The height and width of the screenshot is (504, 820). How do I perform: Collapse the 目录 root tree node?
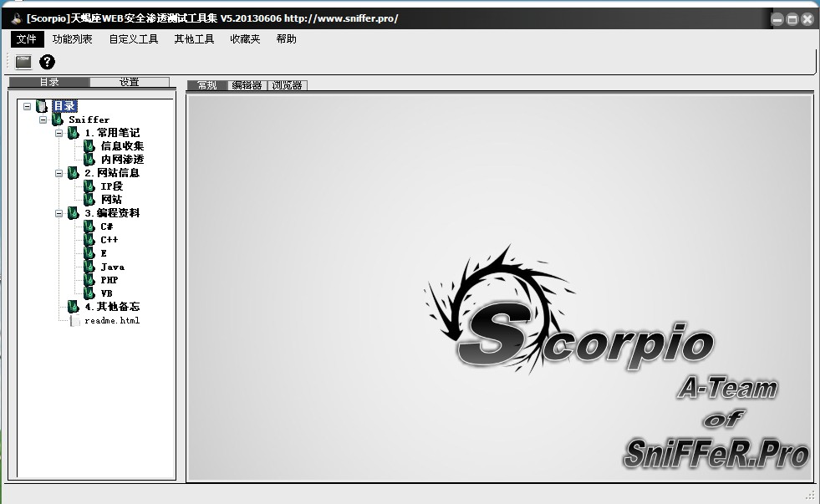28,106
